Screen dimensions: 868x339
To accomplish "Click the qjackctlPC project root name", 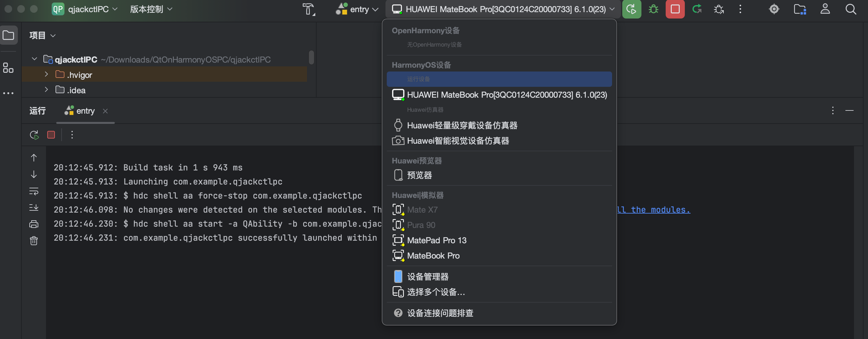I will (76, 60).
